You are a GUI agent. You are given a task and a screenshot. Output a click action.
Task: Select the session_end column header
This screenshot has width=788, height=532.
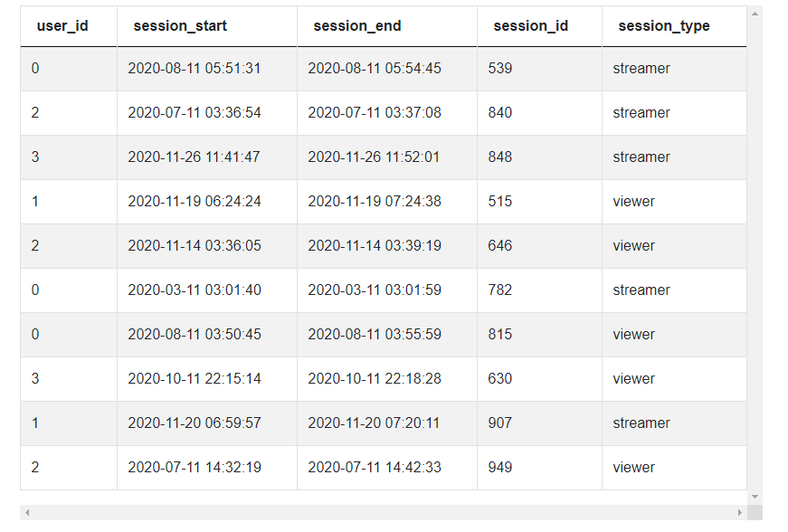point(357,25)
